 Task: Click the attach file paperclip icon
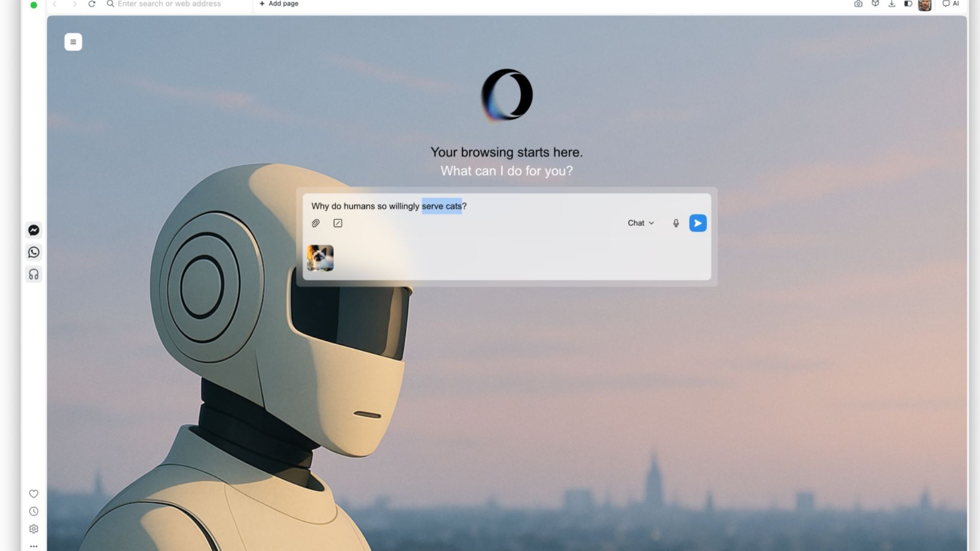(315, 223)
